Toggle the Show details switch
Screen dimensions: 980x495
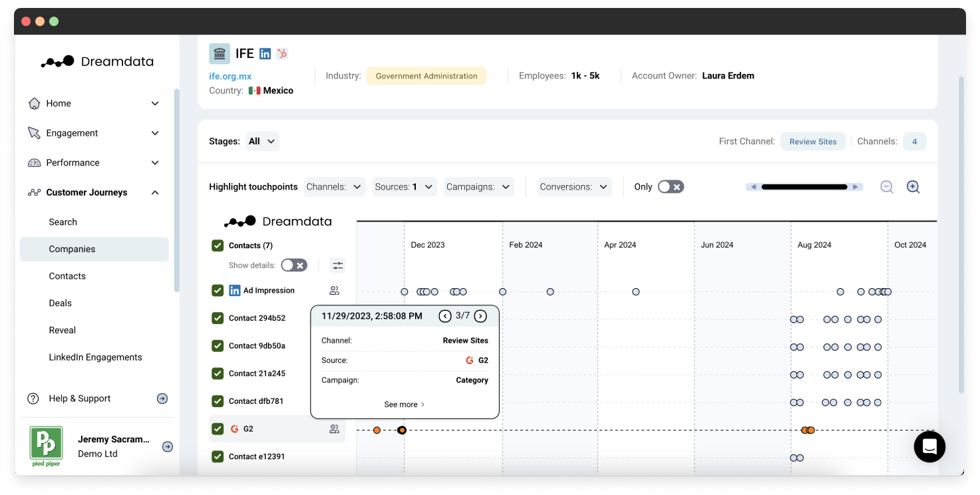click(293, 265)
